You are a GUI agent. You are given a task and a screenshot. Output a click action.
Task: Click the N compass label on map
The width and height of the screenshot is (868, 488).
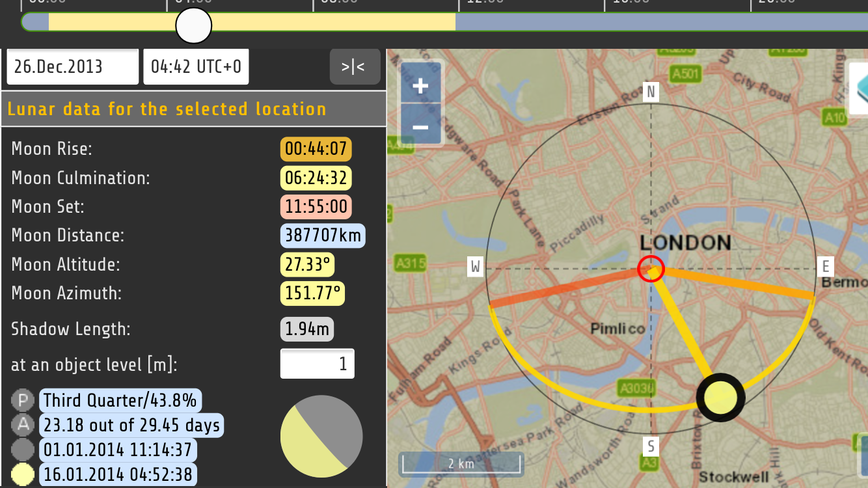(650, 92)
